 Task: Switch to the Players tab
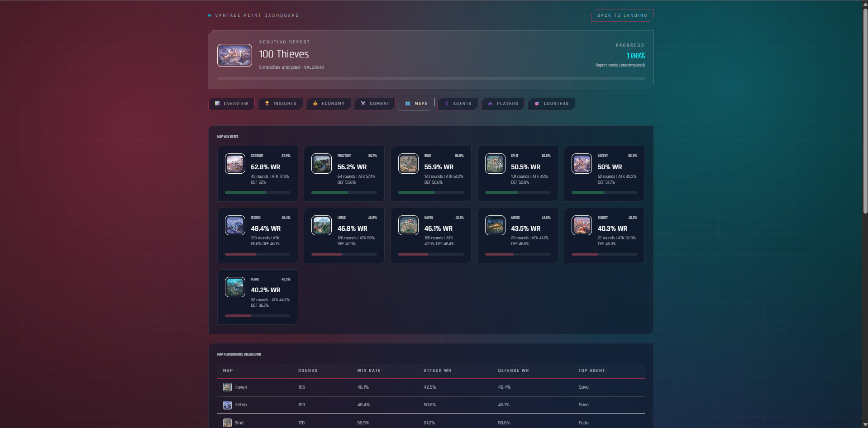click(x=503, y=104)
